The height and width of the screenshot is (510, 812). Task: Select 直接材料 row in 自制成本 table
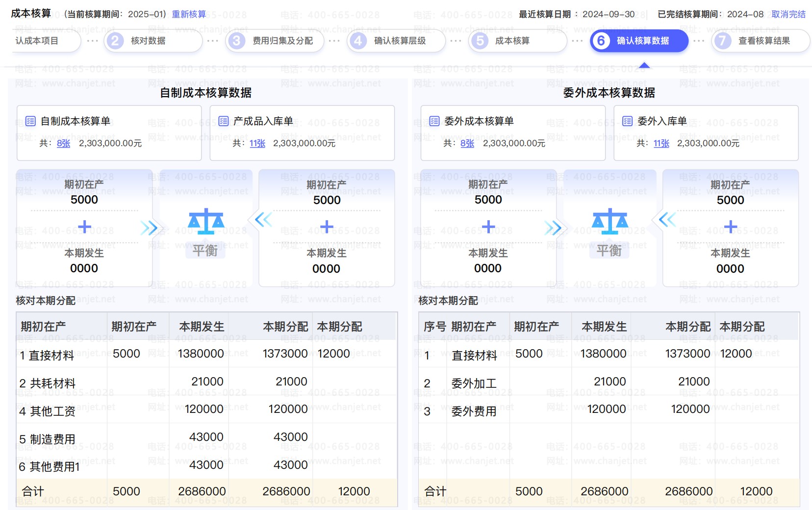tap(206, 354)
